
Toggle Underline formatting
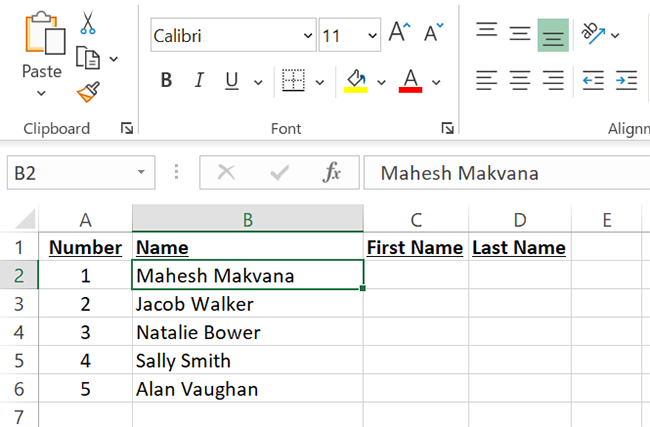pos(232,81)
